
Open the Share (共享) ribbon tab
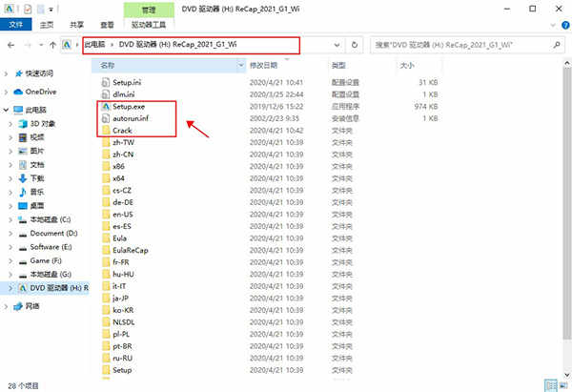tap(77, 25)
